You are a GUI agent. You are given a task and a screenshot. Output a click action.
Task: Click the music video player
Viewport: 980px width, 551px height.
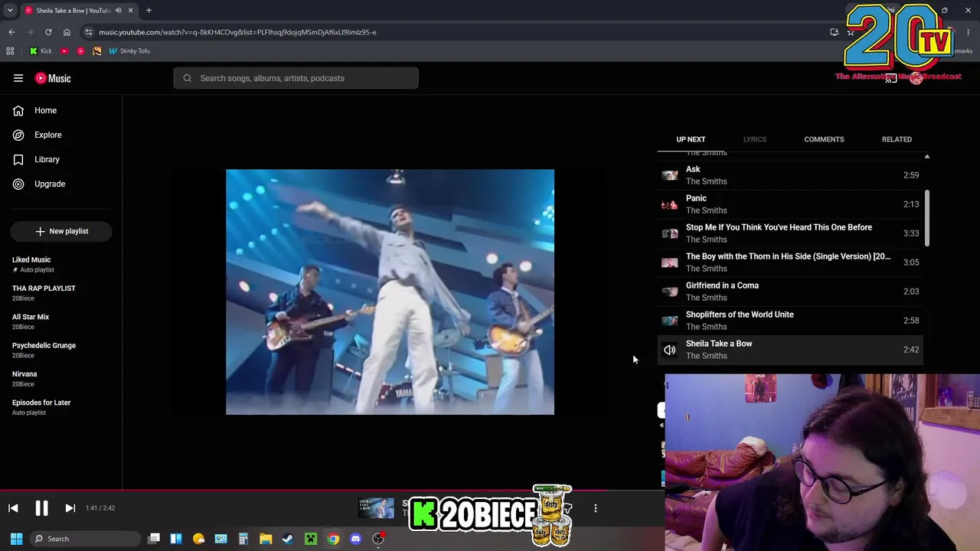pyautogui.click(x=390, y=292)
